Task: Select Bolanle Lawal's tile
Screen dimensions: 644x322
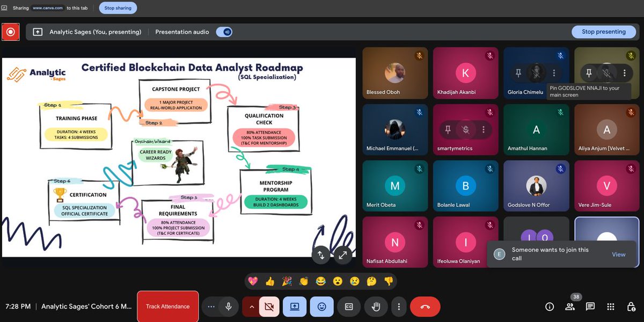Action: [465, 186]
